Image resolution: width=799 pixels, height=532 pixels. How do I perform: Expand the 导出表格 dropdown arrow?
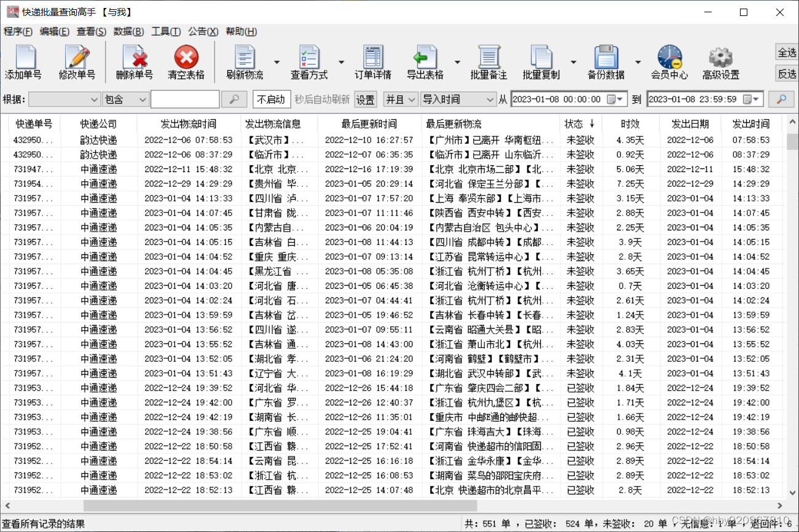457,62
